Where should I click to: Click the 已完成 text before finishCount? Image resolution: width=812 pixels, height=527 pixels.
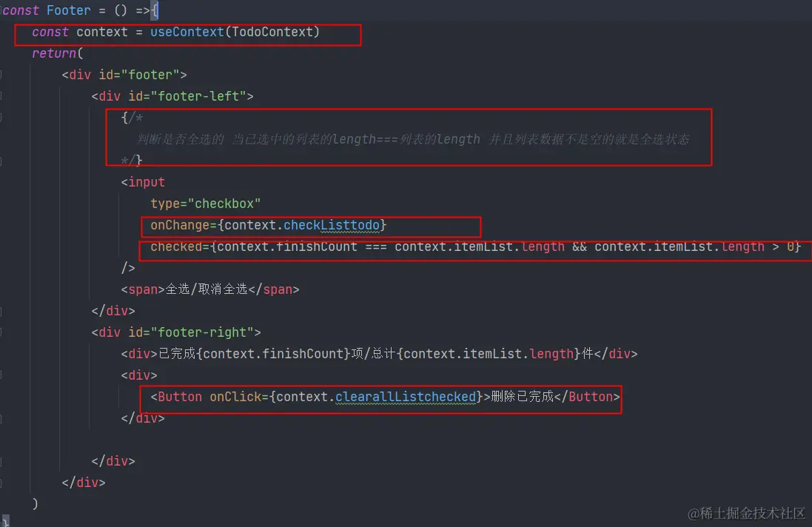pos(177,354)
